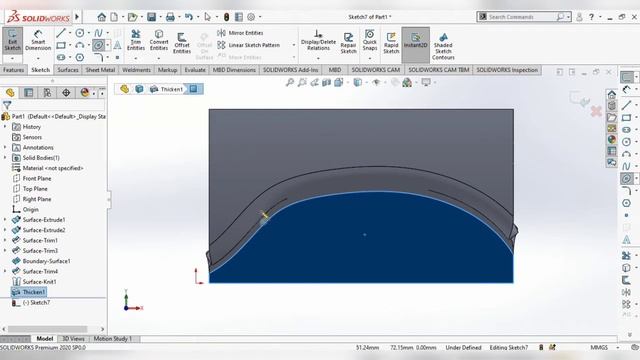Image resolution: width=640 pixels, height=360 pixels.
Task: Expand Annotations node
Action: (x=5, y=147)
